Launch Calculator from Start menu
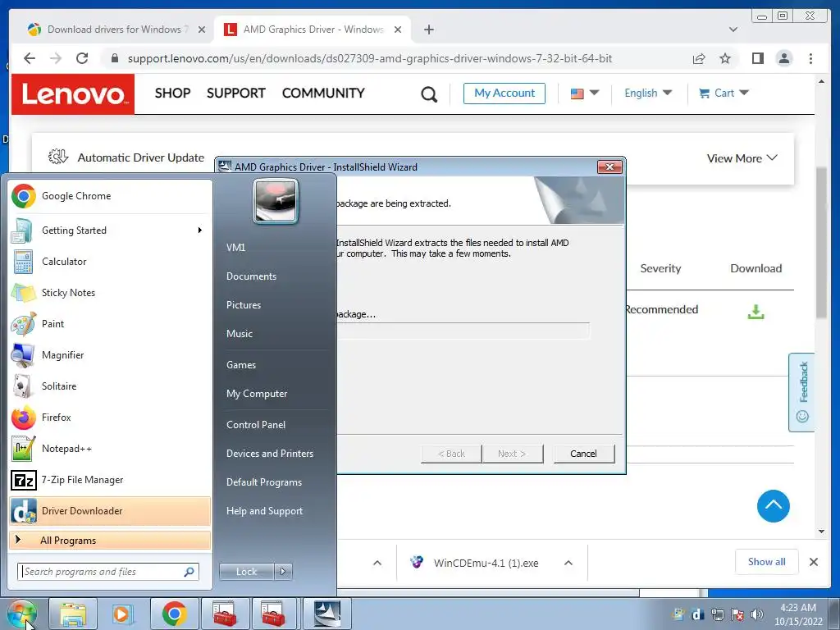This screenshot has width=840, height=630. coord(110,262)
